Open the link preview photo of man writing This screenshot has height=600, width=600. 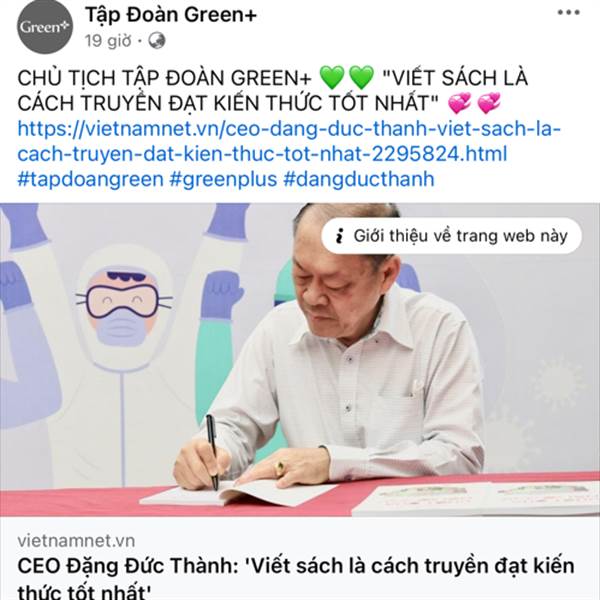tap(300, 360)
